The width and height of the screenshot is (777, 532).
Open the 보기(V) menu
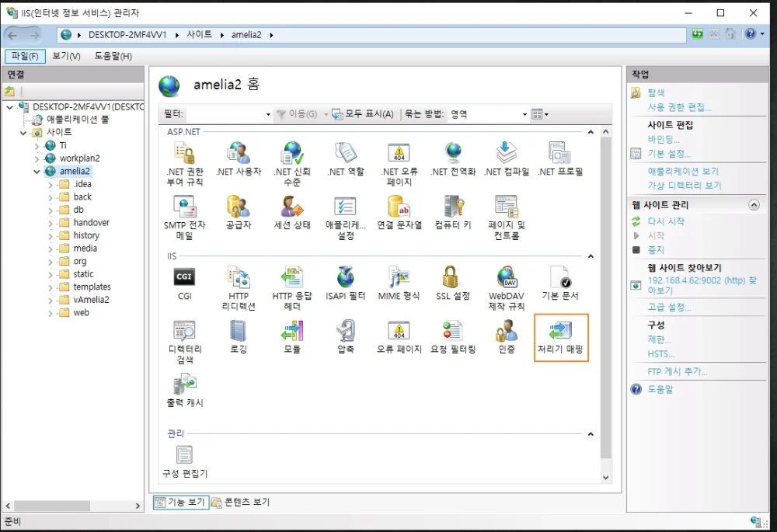66,56
